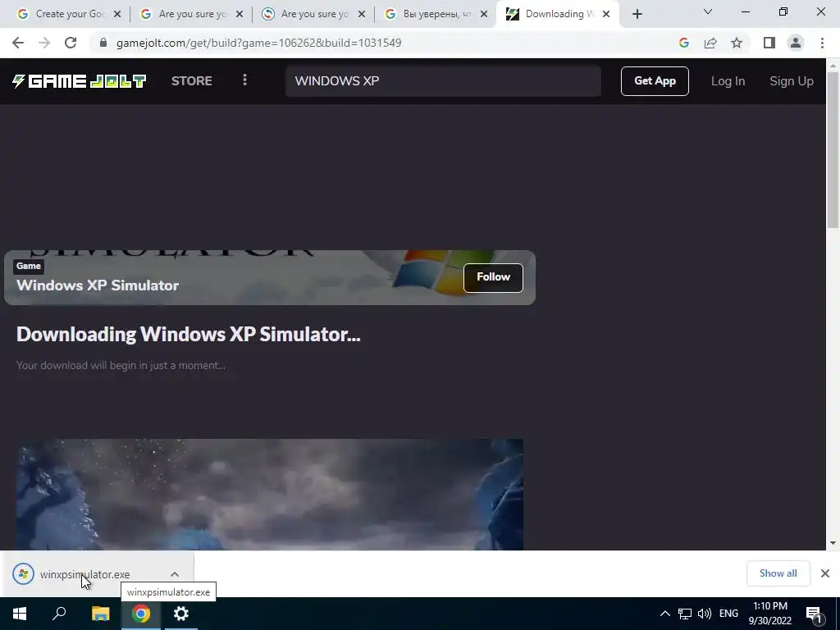The width and height of the screenshot is (840, 630).
Task: Open the Log In link
Action: click(728, 81)
